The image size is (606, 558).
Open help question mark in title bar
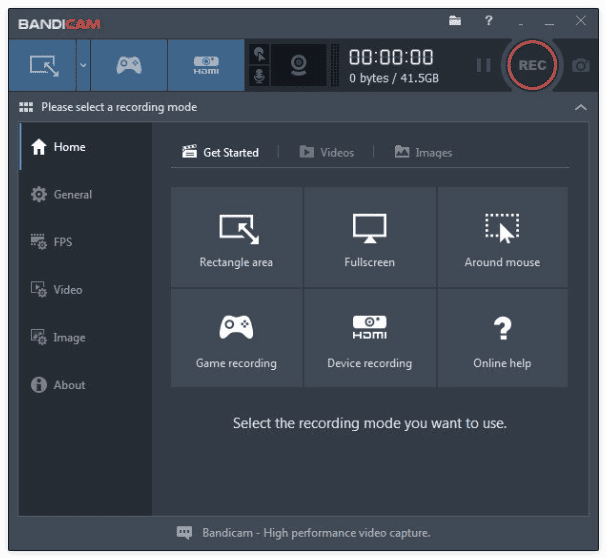click(489, 20)
